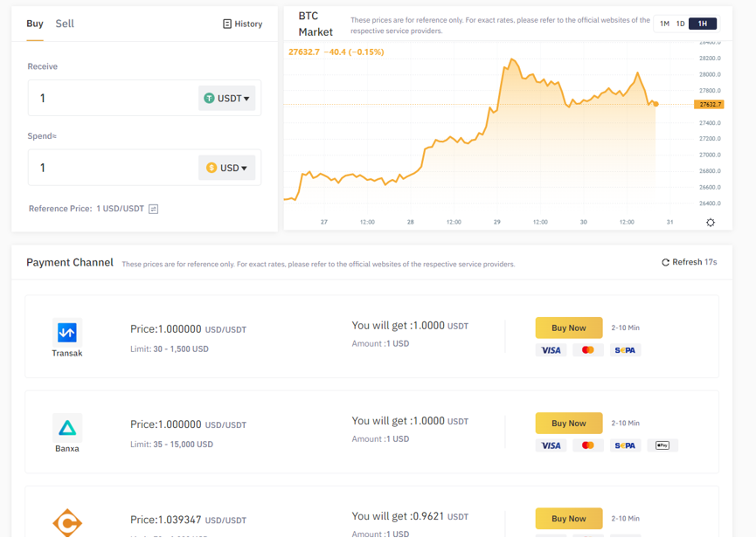Click the orange USD coin icon
The width and height of the screenshot is (756, 538).
[212, 168]
